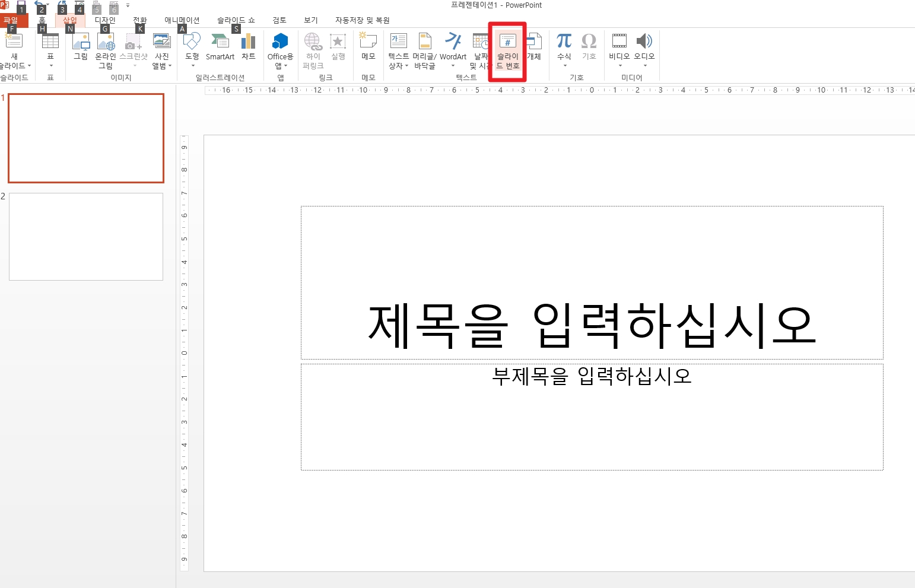The image size is (915, 588).
Task: Click the Text Box (텍스트 상자) icon
Action: 398,41
